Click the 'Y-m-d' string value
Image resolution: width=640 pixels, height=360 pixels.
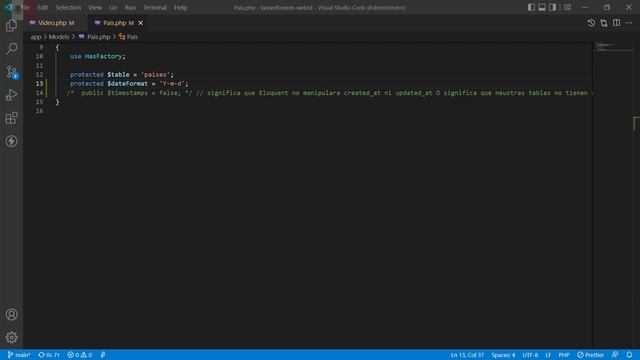172,84
